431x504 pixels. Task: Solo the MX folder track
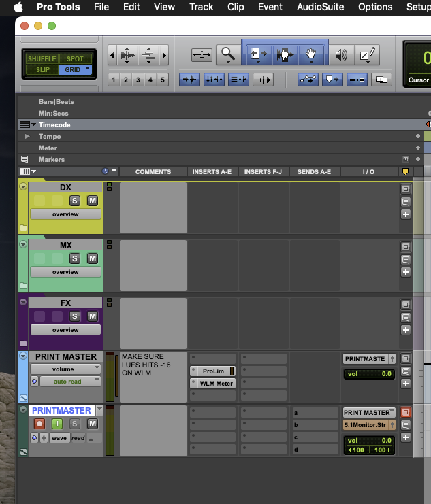point(75,258)
